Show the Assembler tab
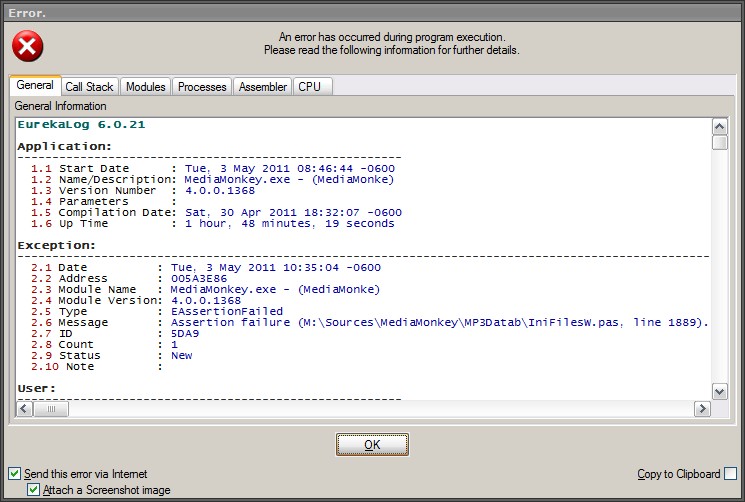The image size is (745, 502). [263, 87]
